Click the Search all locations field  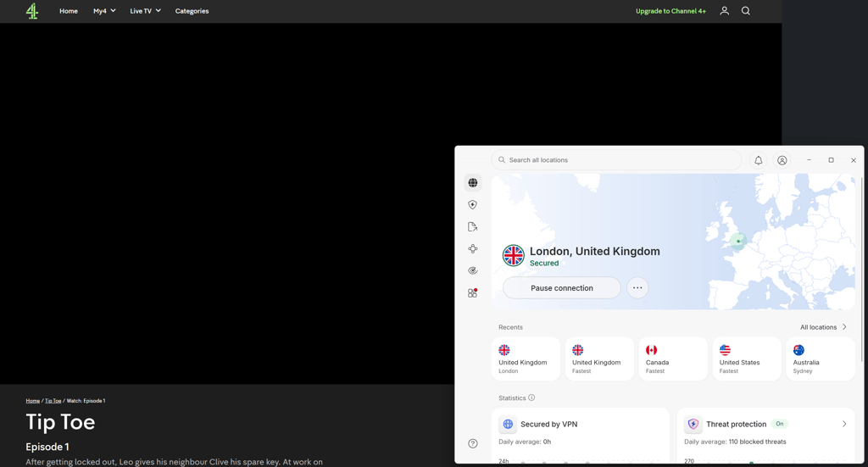[616, 160]
